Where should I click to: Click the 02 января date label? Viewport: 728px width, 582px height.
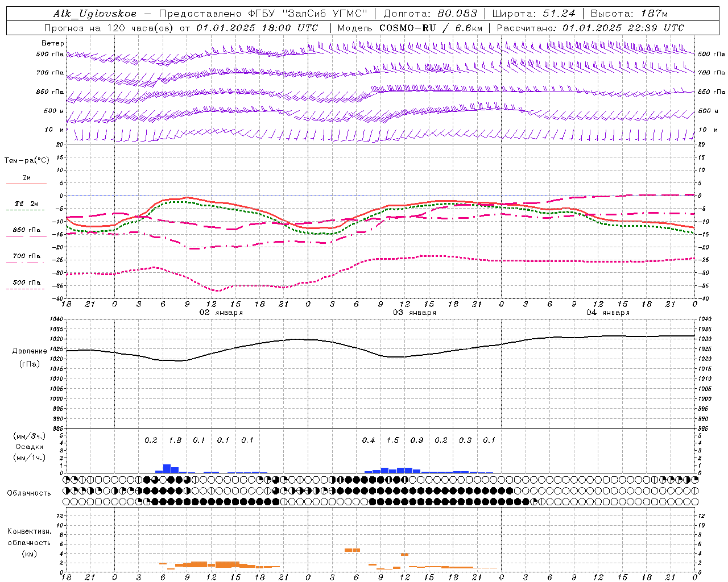coord(221,313)
